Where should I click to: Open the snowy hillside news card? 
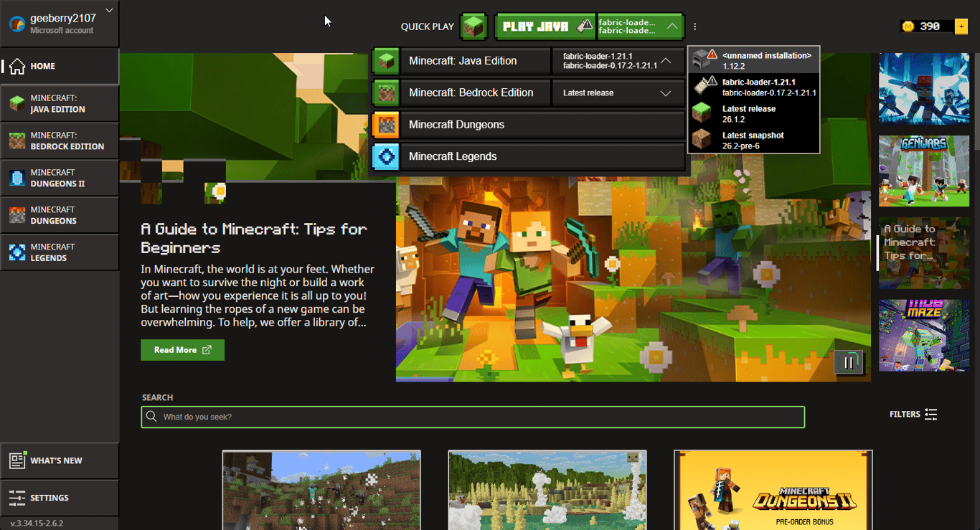pos(321,490)
